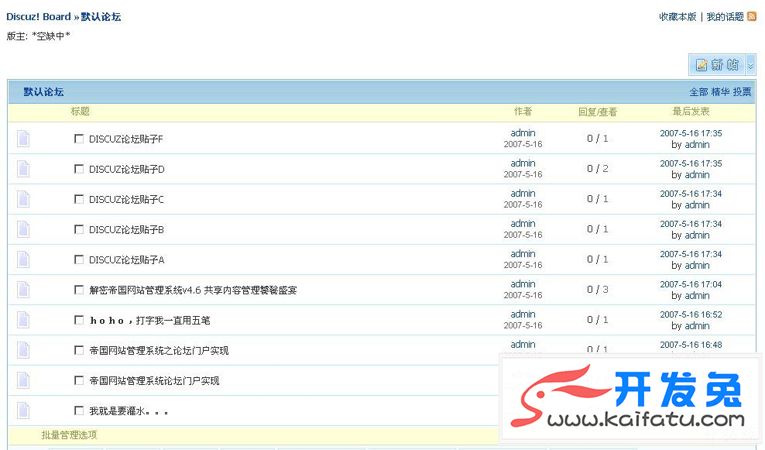Open thread 帝国网站管理系统之论坛门户实现
Viewport: 765px width, 450px height.
tap(159, 351)
